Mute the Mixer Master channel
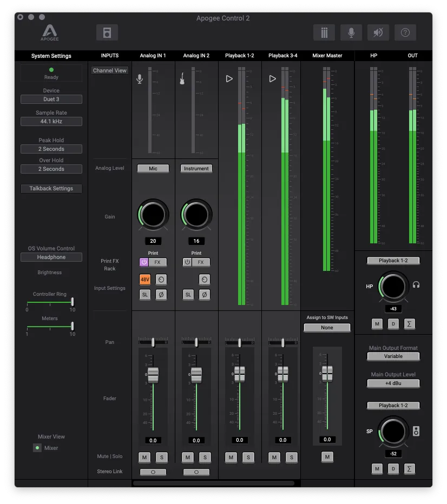The image size is (447, 504). (327, 457)
